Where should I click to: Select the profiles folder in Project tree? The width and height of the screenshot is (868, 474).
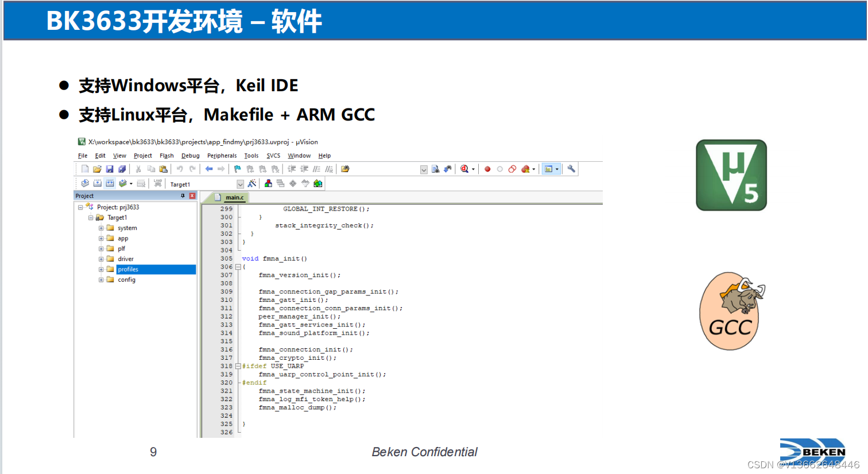[x=127, y=269]
